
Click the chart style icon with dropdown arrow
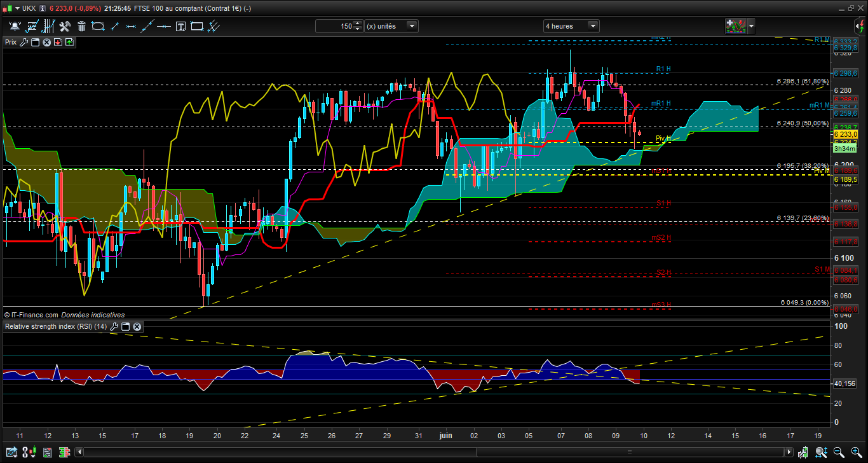[x=29, y=452]
